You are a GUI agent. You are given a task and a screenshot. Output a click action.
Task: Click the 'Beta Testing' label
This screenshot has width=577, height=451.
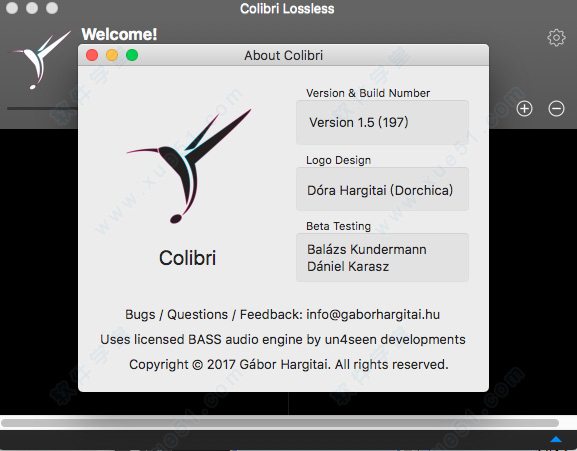coord(338,226)
